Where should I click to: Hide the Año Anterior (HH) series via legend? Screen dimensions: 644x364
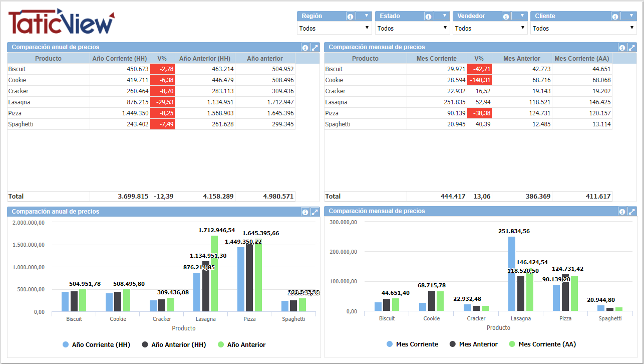[175, 345]
